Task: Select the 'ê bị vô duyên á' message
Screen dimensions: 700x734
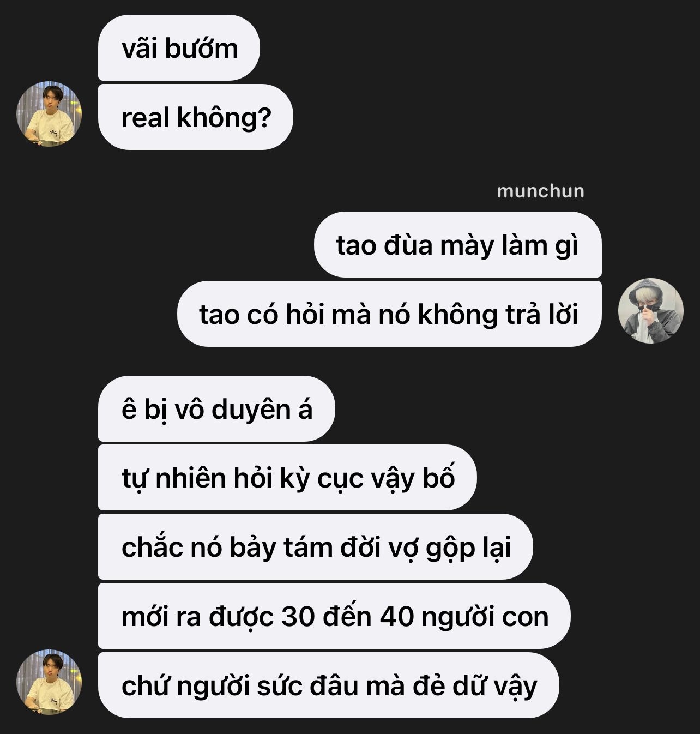Action: pyautogui.click(x=216, y=408)
